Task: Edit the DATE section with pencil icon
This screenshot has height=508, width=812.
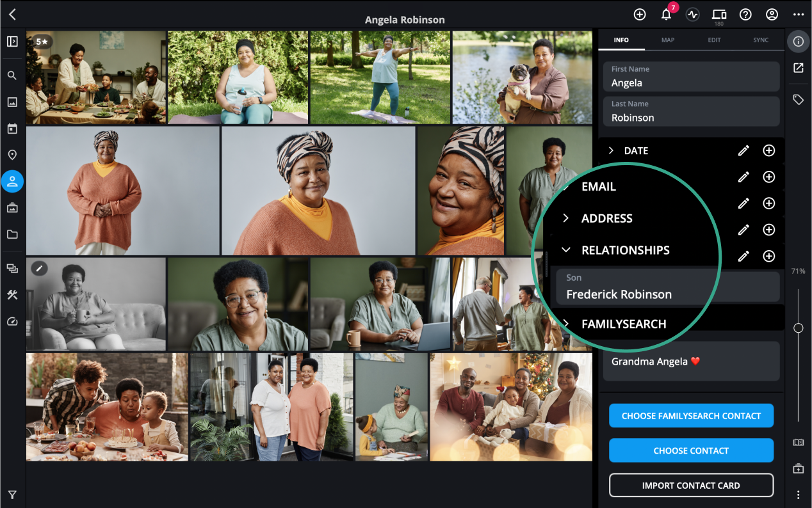Action: tap(743, 150)
